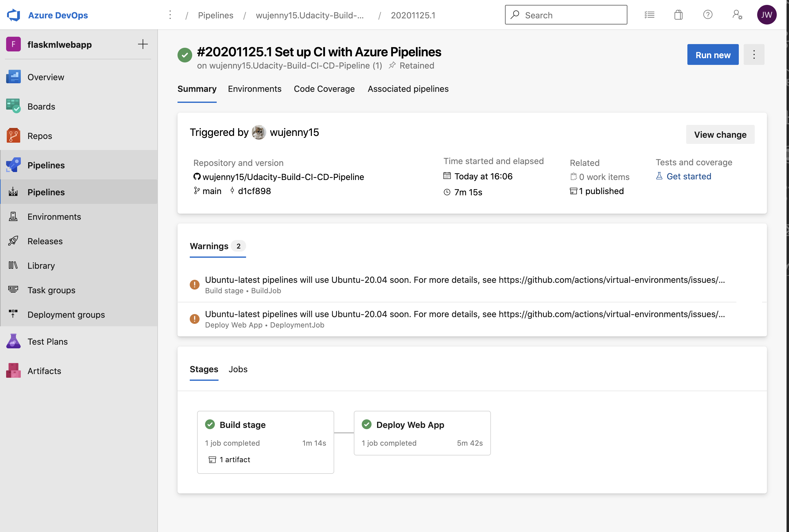Click the DeploymentJob warning exclamation icon

click(x=194, y=319)
